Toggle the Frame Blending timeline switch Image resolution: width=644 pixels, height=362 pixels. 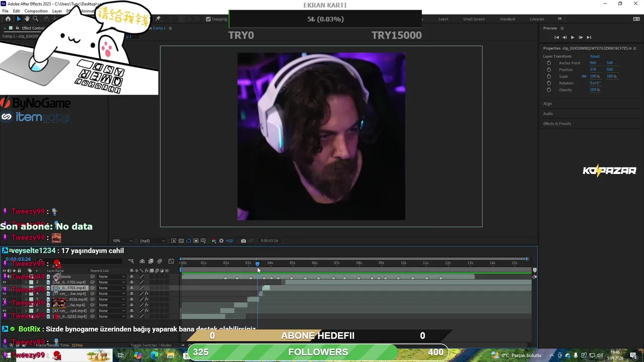coord(151,261)
